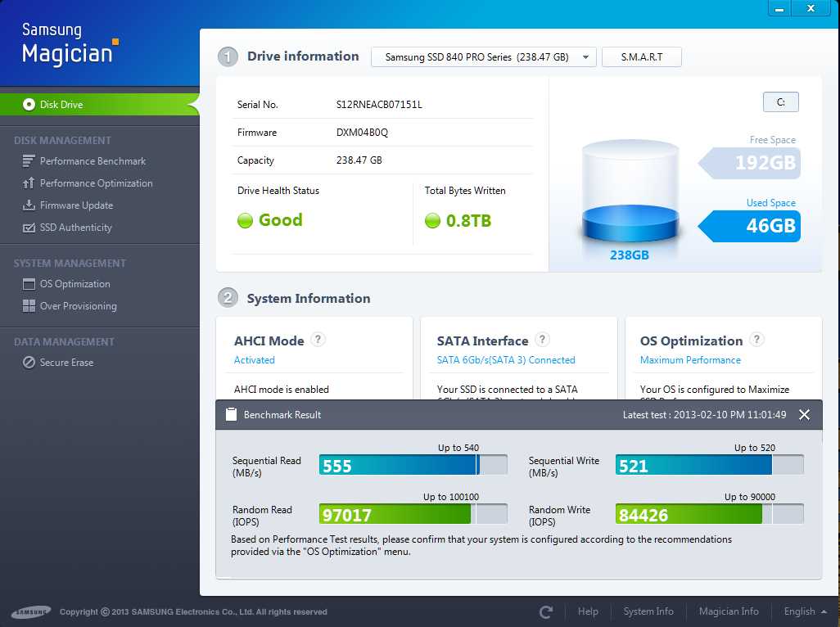
Task: Open Over Provisioning page
Action: (79, 306)
